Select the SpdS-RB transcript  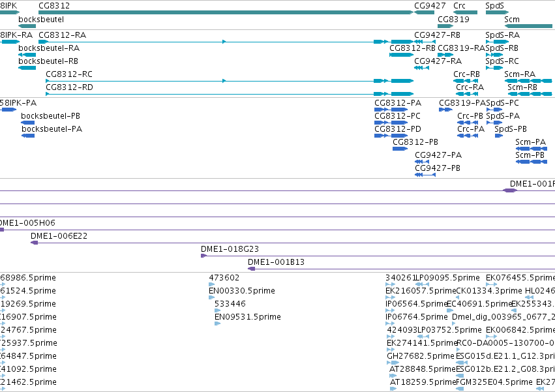pyautogui.click(x=502, y=48)
